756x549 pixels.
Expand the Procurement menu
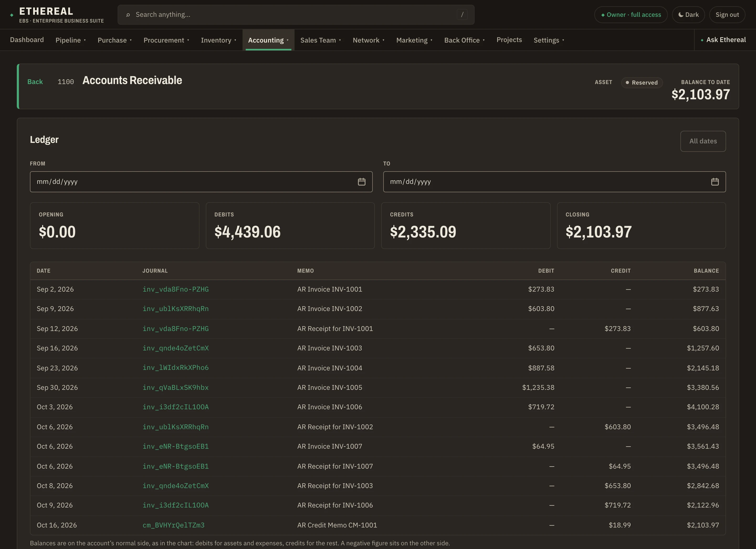166,40
